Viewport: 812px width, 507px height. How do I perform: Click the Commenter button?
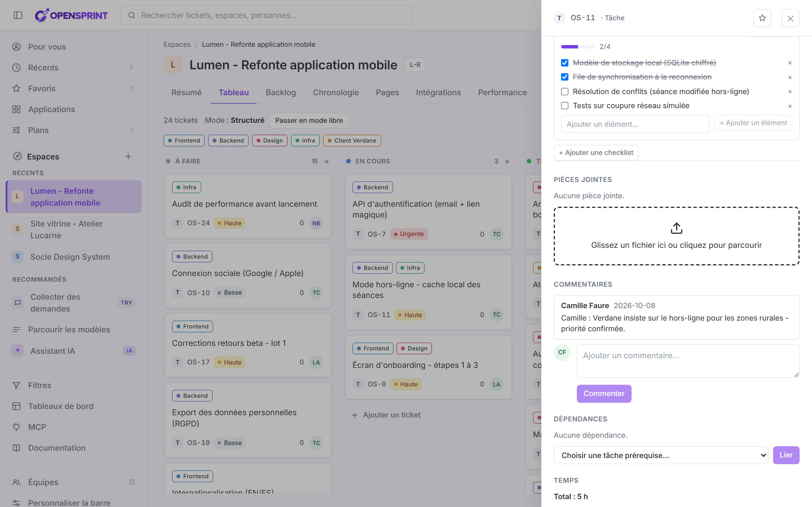604,393
